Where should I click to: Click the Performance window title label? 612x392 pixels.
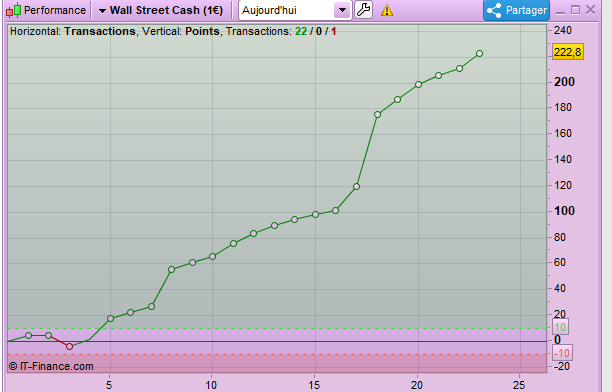(55, 10)
